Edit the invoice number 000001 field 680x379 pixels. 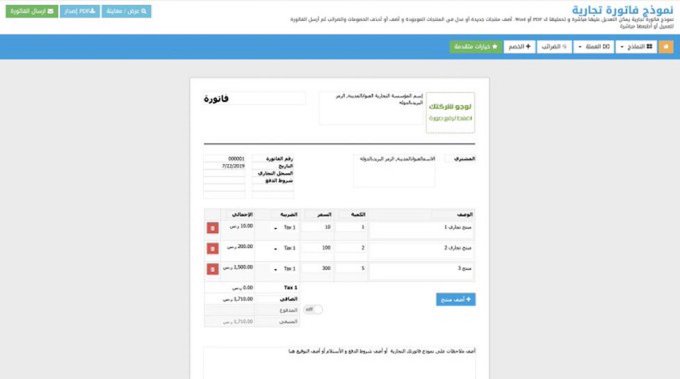pos(224,159)
